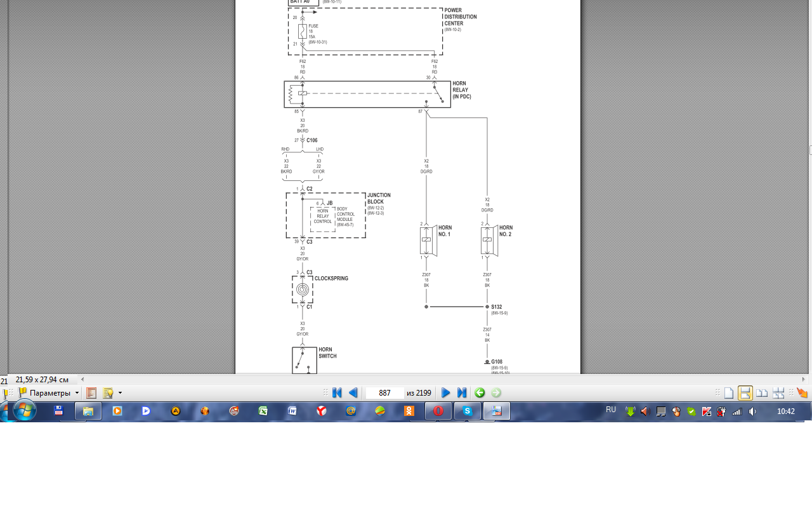Viewport: 812px width, 508px height.
Task: Click the red speaker tray icon
Action: pos(645,411)
